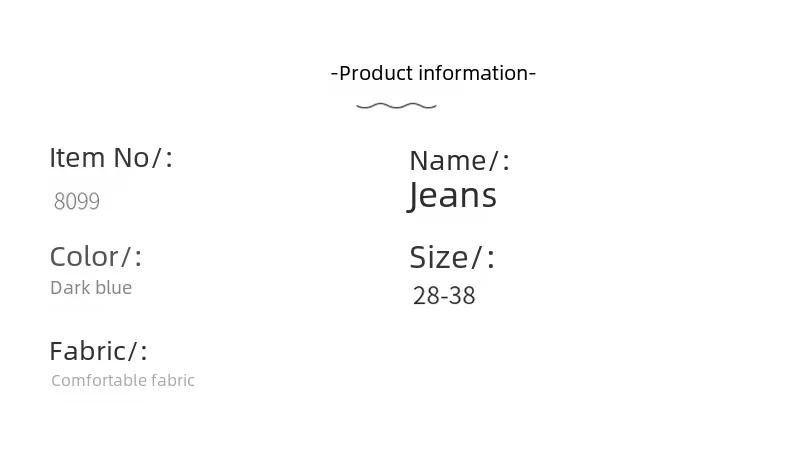
Task: Click the word Dark in color value
Action: (x=70, y=288)
